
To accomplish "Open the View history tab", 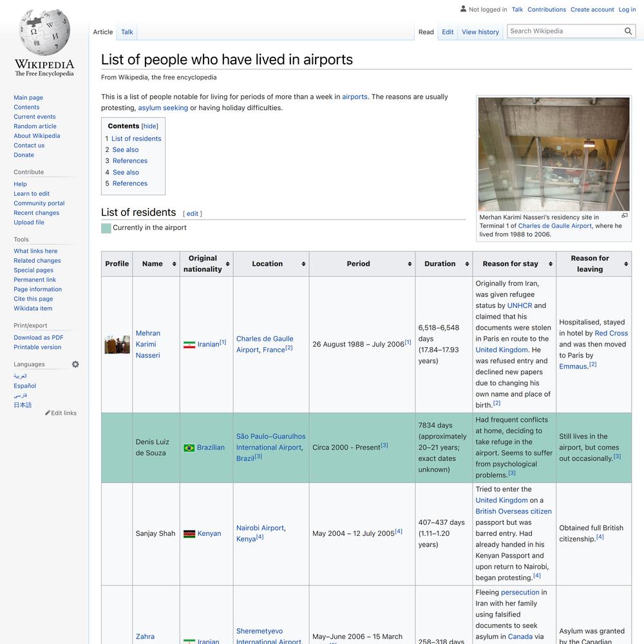I will [x=480, y=32].
